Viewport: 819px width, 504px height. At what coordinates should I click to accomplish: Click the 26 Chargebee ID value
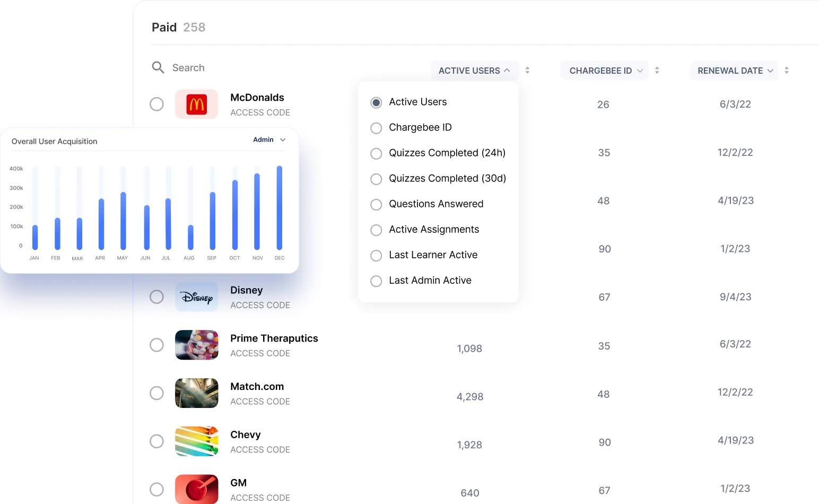[603, 105]
